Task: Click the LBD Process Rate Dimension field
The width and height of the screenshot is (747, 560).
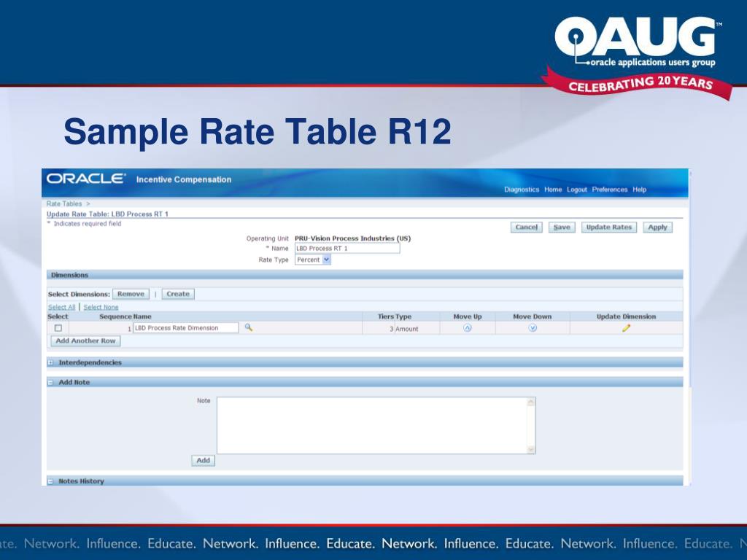Action: click(x=186, y=328)
